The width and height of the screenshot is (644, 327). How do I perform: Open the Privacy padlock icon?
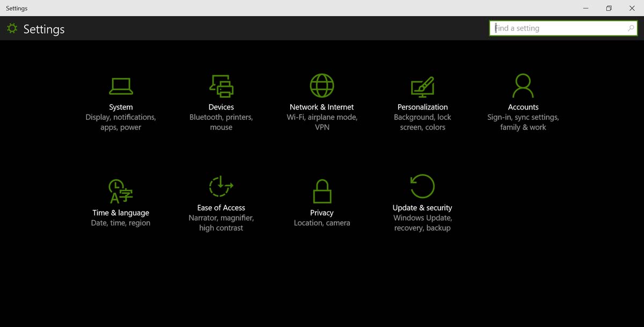(x=322, y=191)
